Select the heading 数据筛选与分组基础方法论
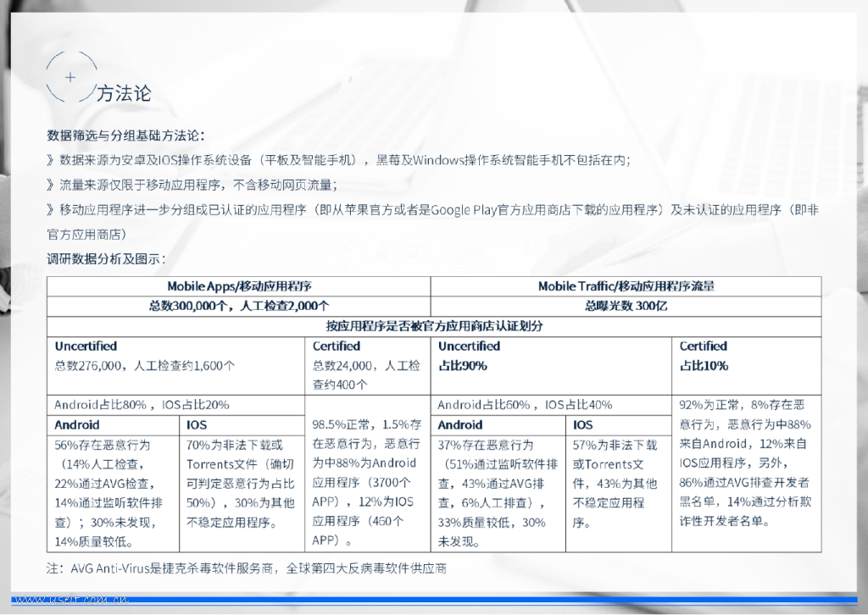 [x=126, y=136]
